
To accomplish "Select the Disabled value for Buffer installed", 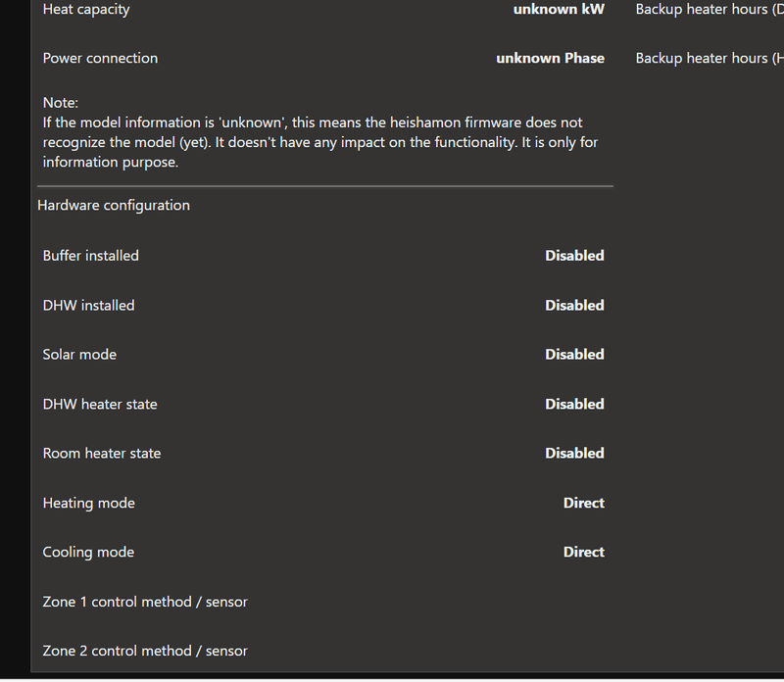I will [574, 256].
